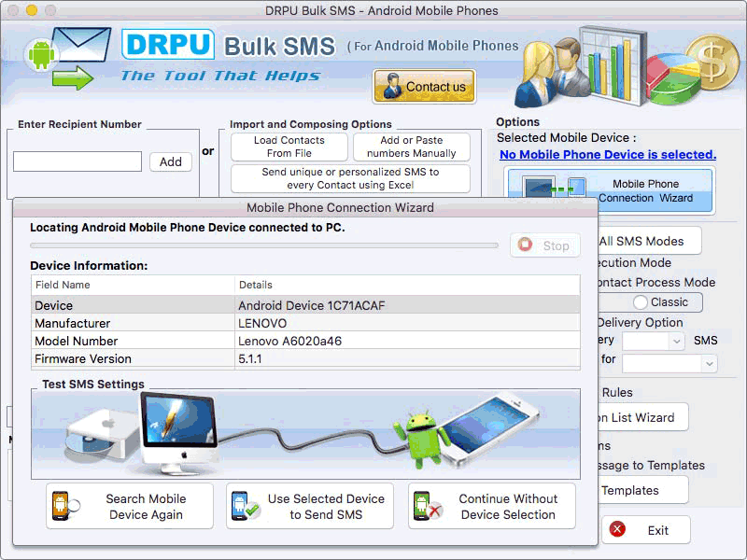
Task: Click the phone with magnifier search icon
Action: tap(65, 506)
